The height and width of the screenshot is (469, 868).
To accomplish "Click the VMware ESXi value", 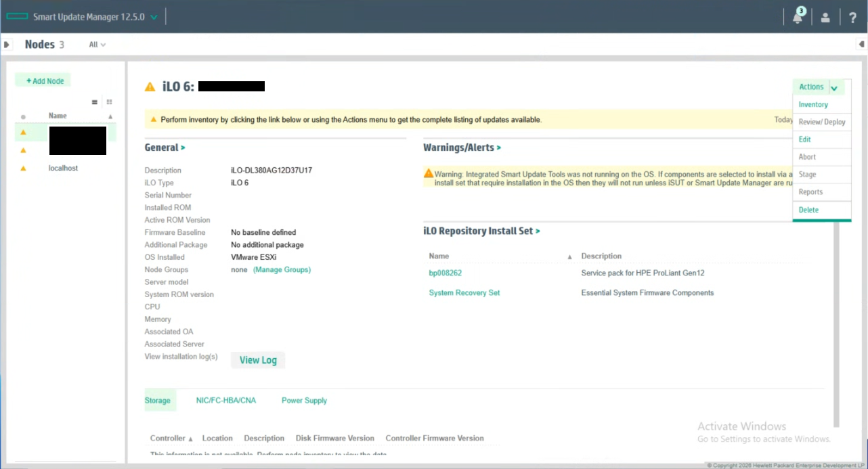I will click(x=254, y=257).
